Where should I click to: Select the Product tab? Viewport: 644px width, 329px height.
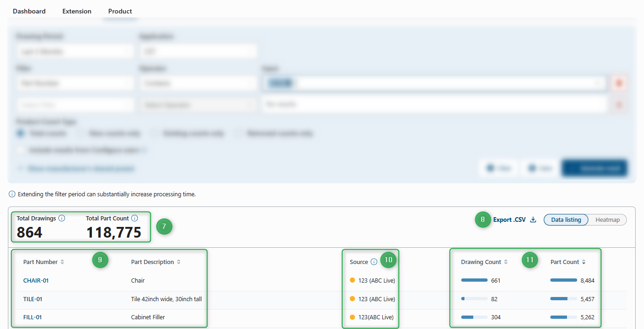tap(120, 11)
